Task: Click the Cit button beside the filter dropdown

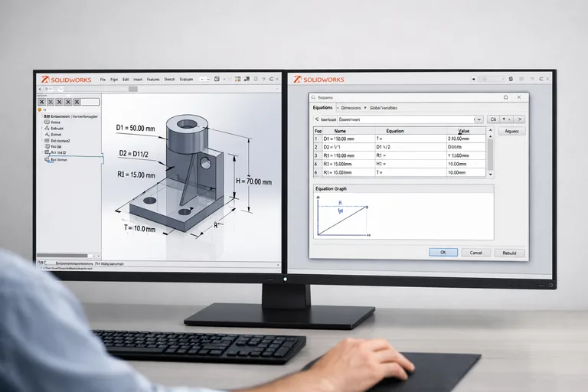Action: [x=493, y=119]
